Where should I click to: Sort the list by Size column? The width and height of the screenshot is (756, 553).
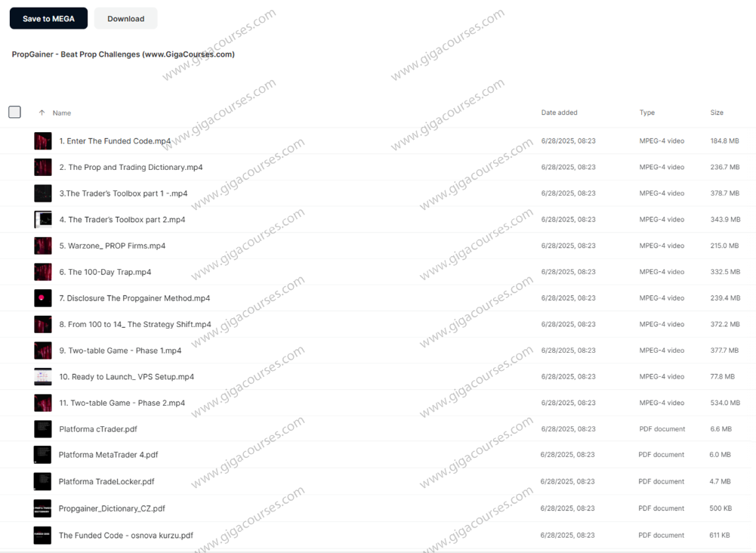point(717,113)
